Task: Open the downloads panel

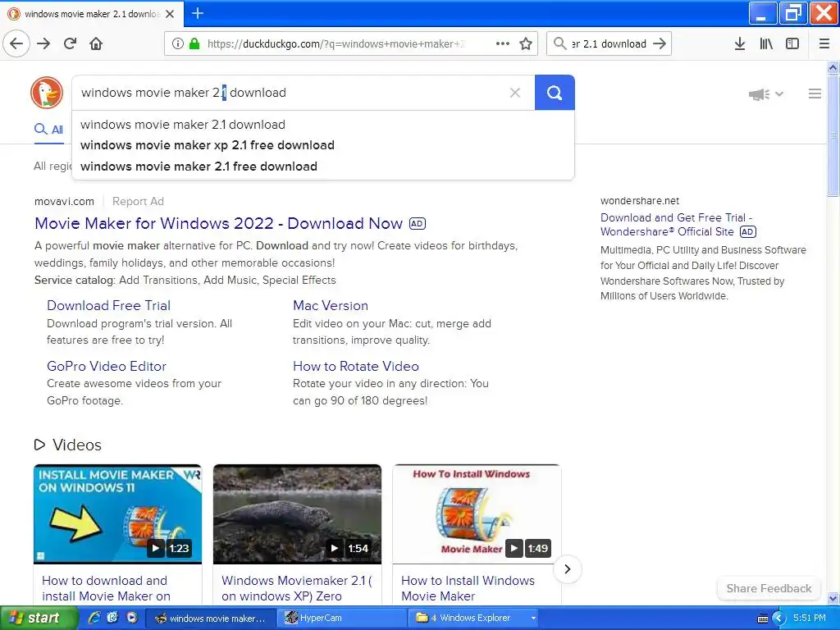Action: (x=740, y=43)
